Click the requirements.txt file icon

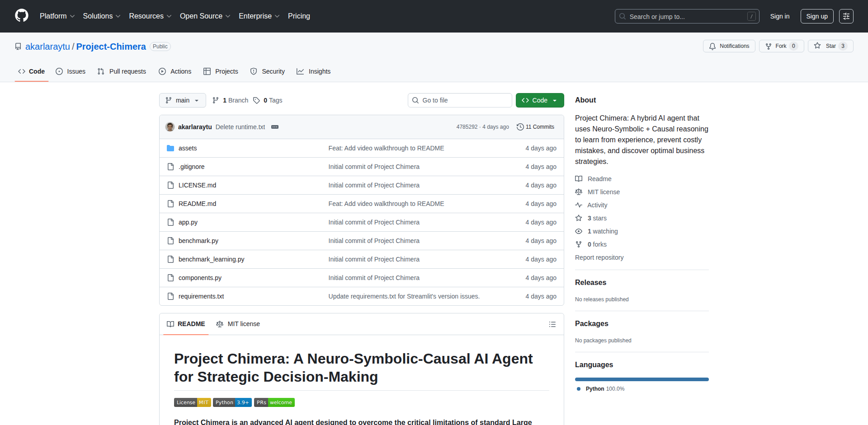170,296
